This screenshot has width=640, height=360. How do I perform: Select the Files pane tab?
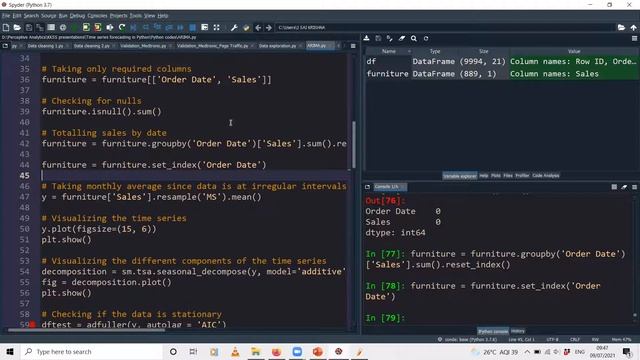(508, 176)
